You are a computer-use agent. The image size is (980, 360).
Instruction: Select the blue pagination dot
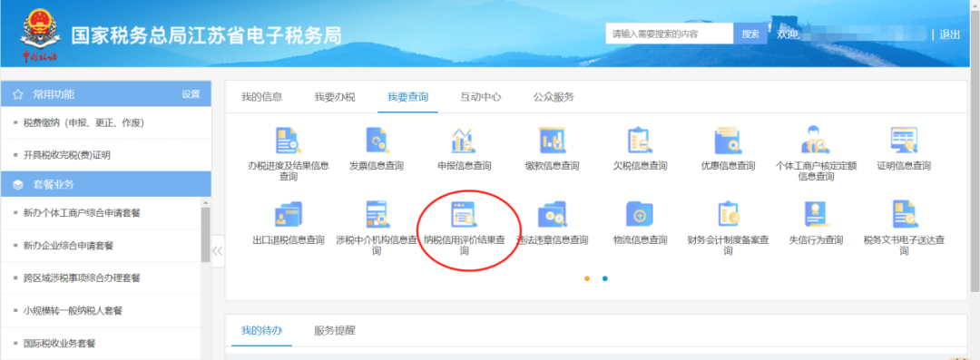click(605, 278)
